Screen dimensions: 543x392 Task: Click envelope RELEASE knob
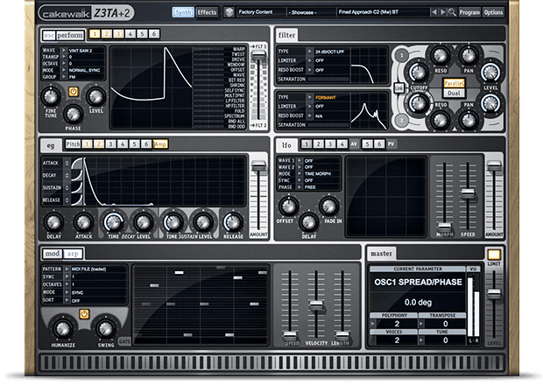(x=233, y=222)
